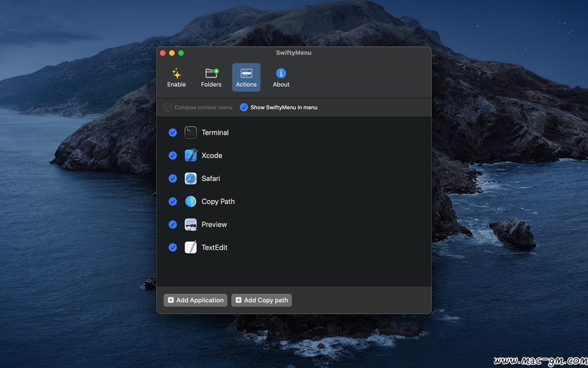This screenshot has height=368, width=588.
Task: Select the Preview row label
Action: 214,224
